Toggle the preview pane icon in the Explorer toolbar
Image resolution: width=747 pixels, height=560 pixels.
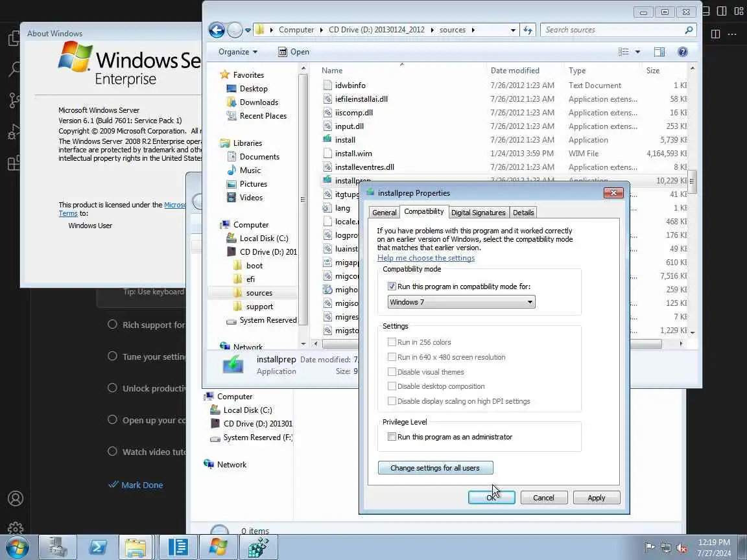(x=659, y=52)
